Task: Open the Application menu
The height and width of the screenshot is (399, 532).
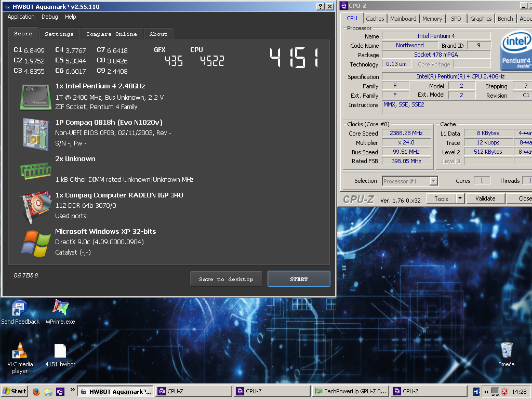Action: tap(21, 17)
